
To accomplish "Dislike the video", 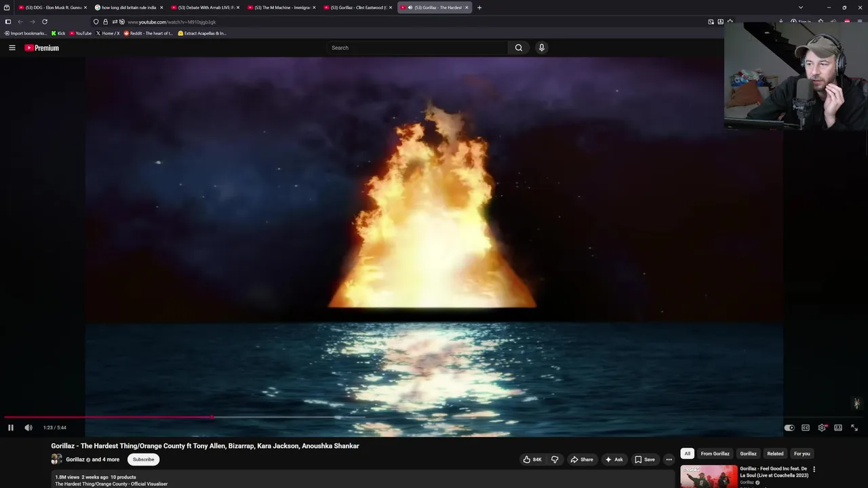I will (555, 460).
